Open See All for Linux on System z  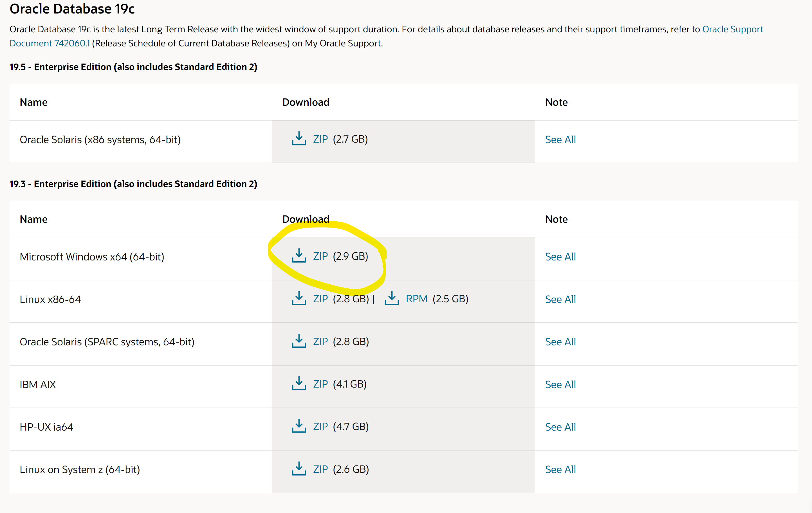click(560, 469)
